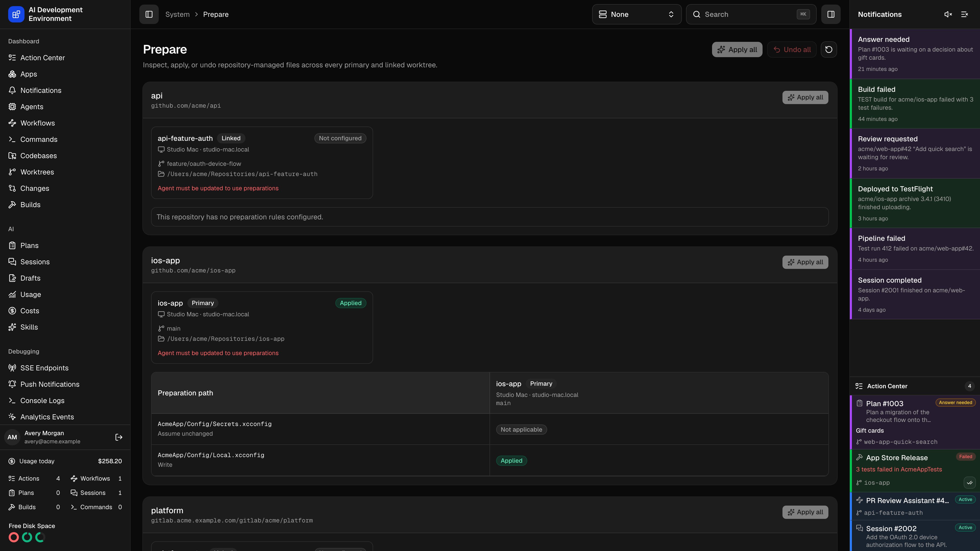Viewport: 980px width, 551px height.
Task: Mute notification sounds
Action: coord(948,14)
